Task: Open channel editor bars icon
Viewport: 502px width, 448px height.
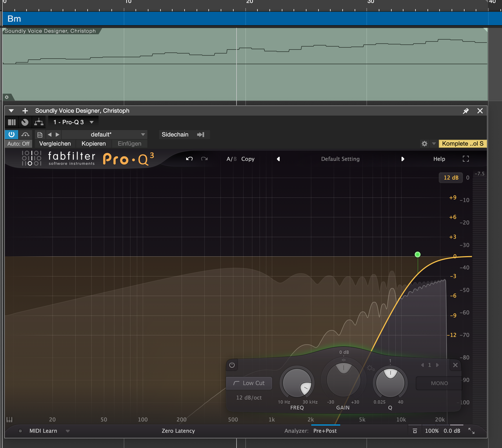Action: [12, 122]
